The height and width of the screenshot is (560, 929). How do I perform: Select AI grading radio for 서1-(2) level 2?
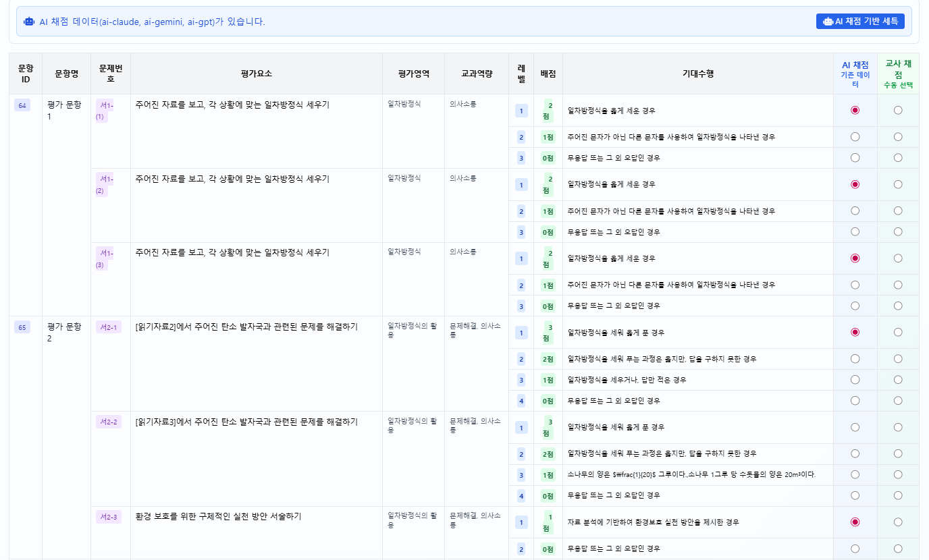855,211
